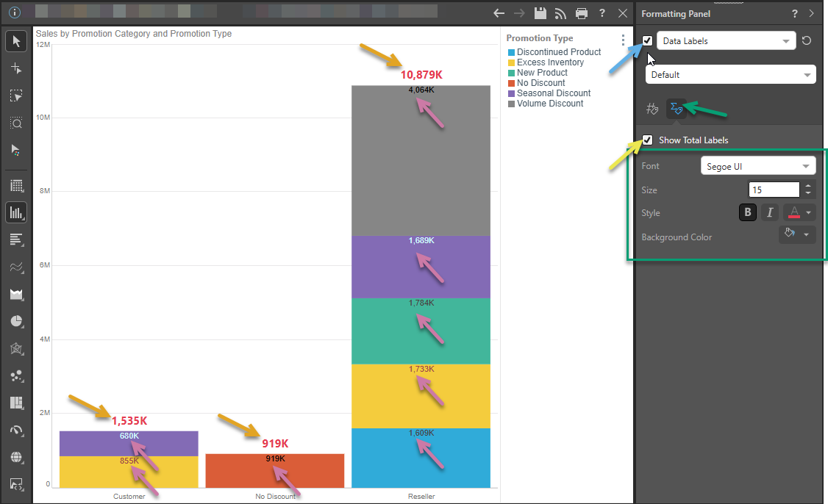The height and width of the screenshot is (504, 828).
Task: Click the Volume Discount legend entry
Action: pyautogui.click(x=549, y=104)
